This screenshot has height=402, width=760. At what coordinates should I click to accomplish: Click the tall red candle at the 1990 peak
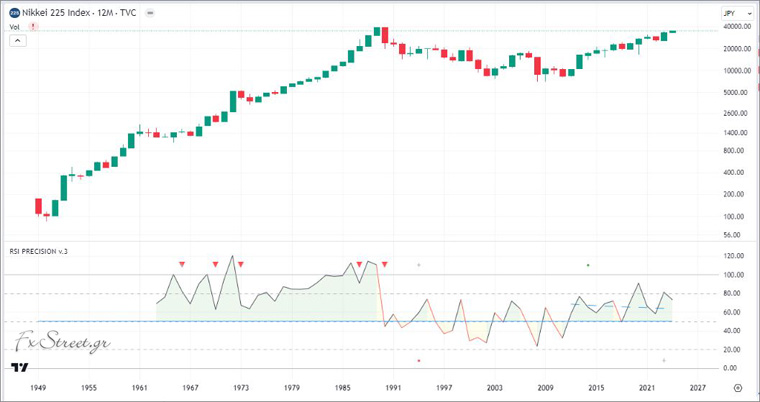(x=385, y=36)
